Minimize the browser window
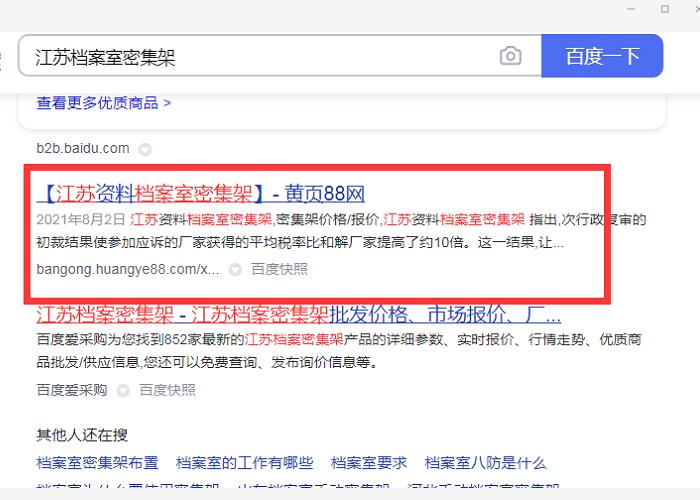This screenshot has height=500, width=700. coord(631,9)
